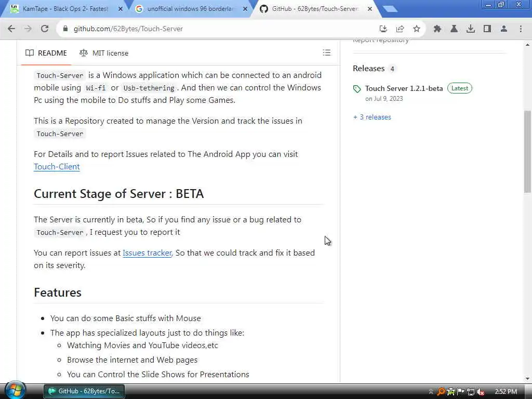Close the GitHub Touch-Server tab
Screen dimensions: 532x399
[x=370, y=9]
